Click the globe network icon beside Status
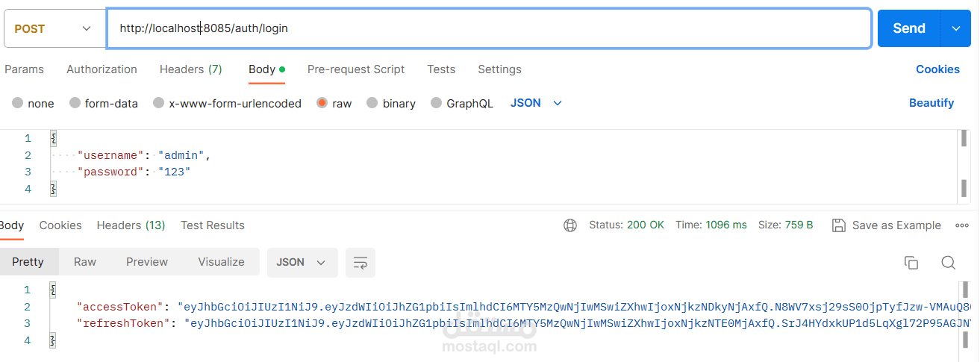 (x=570, y=225)
